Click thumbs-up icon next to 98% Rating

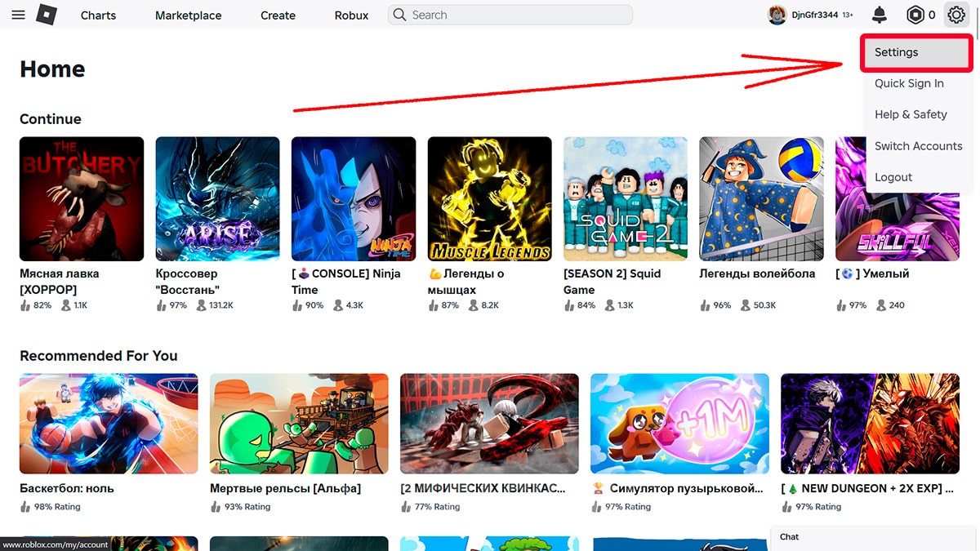[x=25, y=507]
